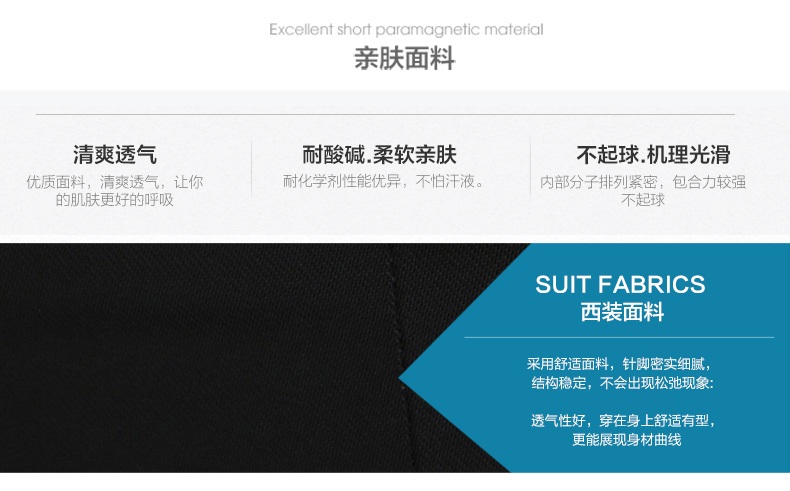Select the 清爽透气 feature title
The width and height of the screenshot is (790, 491).
[115, 154]
